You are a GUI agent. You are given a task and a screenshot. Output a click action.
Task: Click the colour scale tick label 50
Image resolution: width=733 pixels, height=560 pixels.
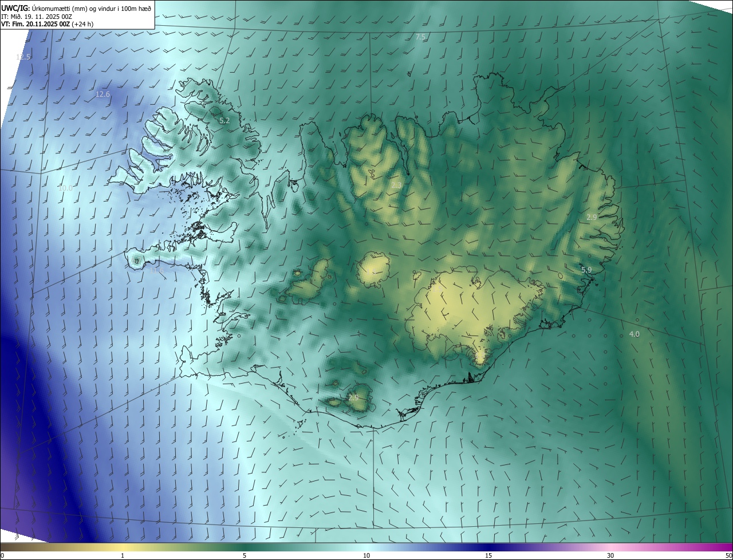728,555
